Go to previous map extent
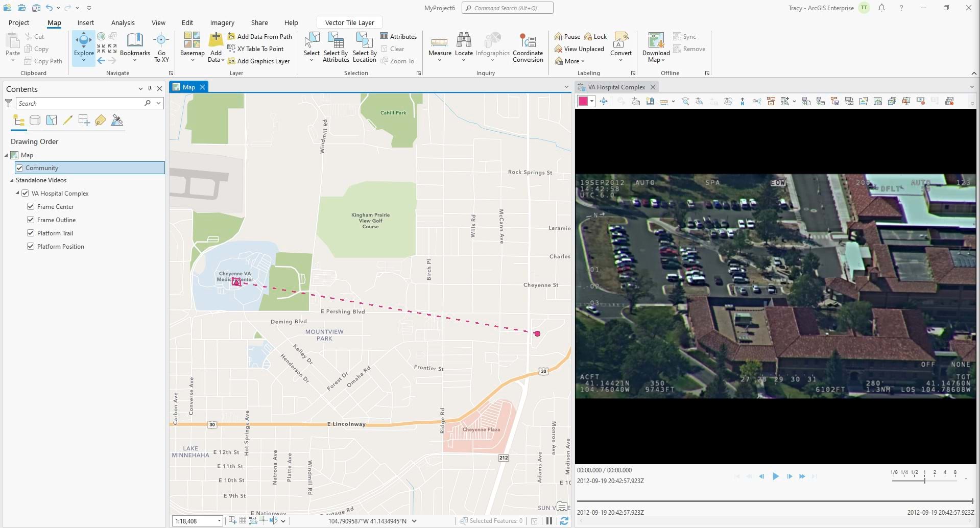The height and width of the screenshot is (528, 980). click(x=101, y=61)
